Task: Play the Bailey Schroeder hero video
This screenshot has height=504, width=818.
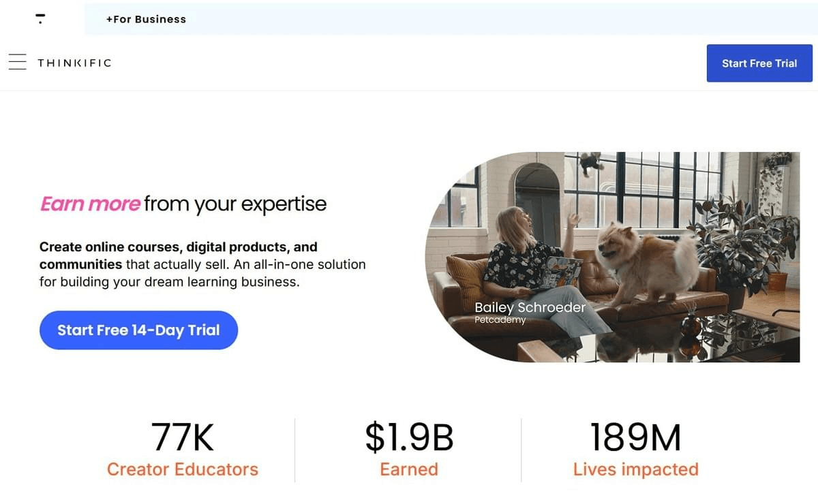Action: [x=612, y=257]
